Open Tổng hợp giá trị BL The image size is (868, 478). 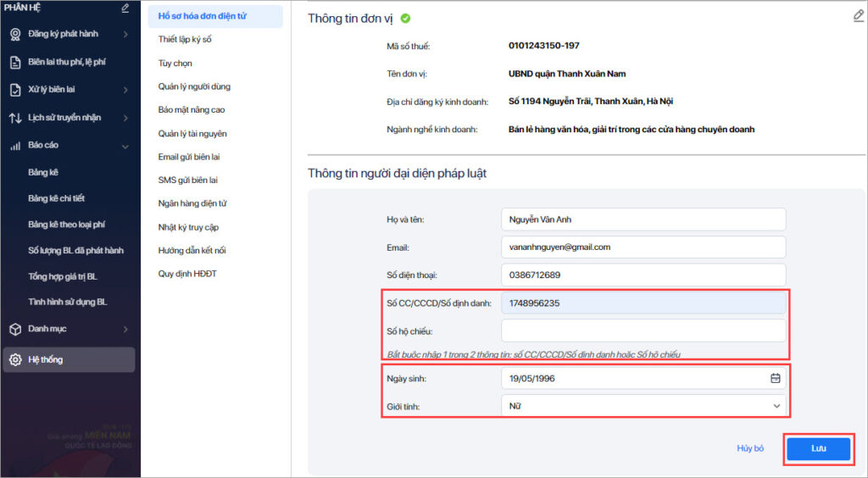63,276
